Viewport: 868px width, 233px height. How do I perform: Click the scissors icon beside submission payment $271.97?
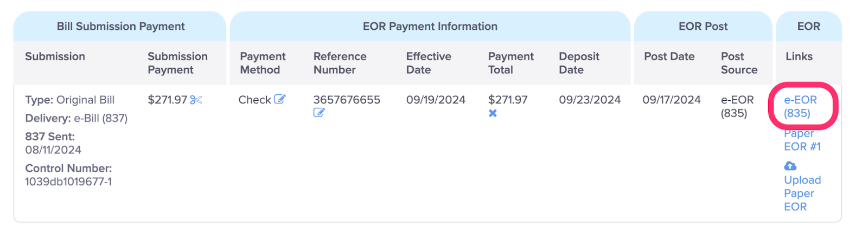196,100
